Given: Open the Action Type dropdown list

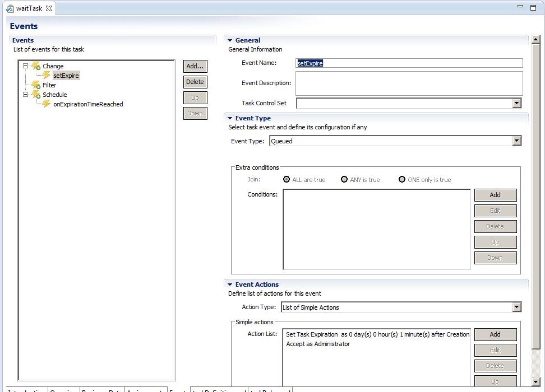Looking at the screenshot, I should pos(516,307).
